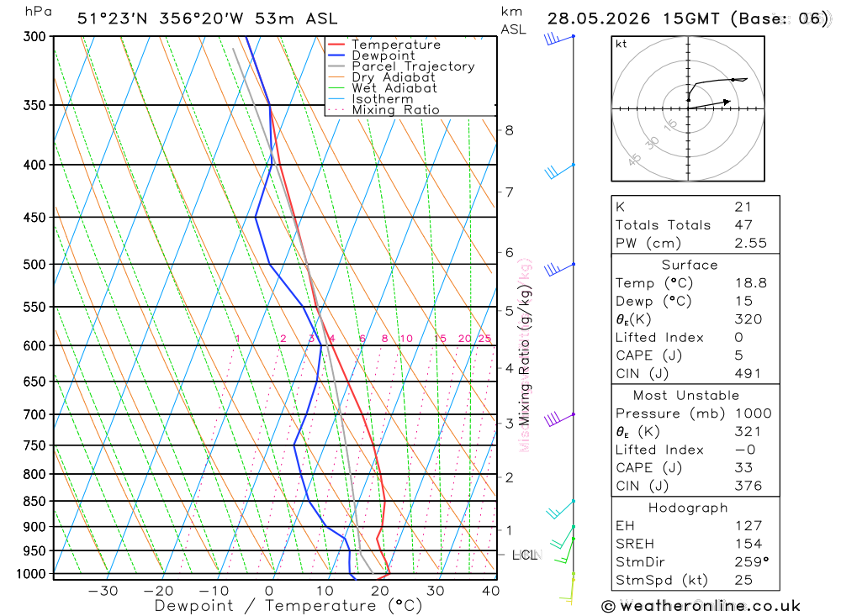Click the 40 temperature axis label
Image resolution: width=841 pixels, height=616 pixels.
[491, 591]
